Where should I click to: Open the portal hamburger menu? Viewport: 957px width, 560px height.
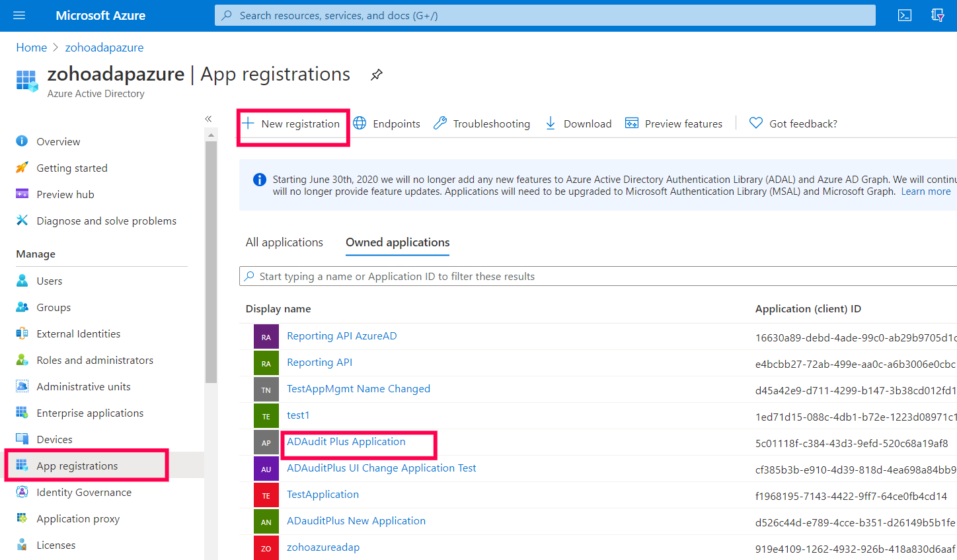point(19,15)
